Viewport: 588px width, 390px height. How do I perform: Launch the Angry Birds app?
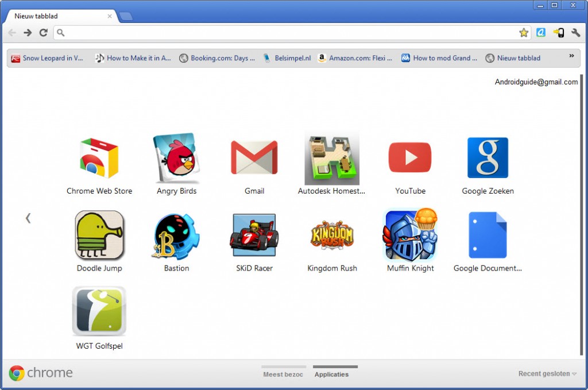click(176, 159)
